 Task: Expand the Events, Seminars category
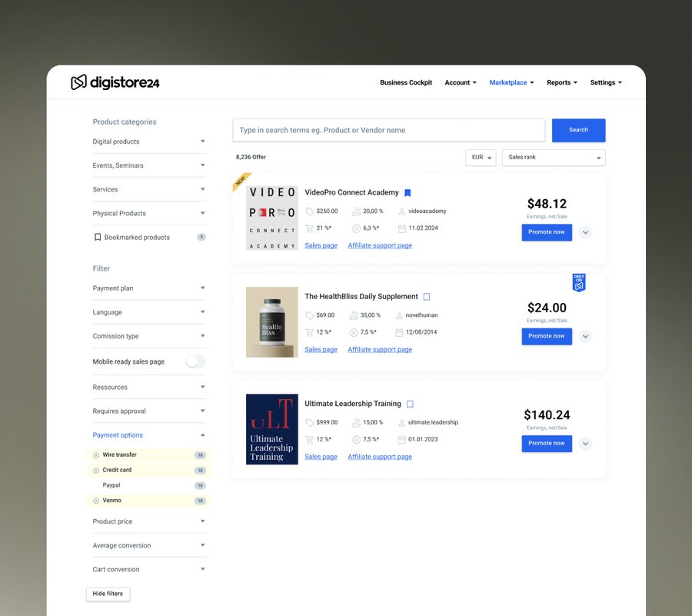click(x=149, y=165)
